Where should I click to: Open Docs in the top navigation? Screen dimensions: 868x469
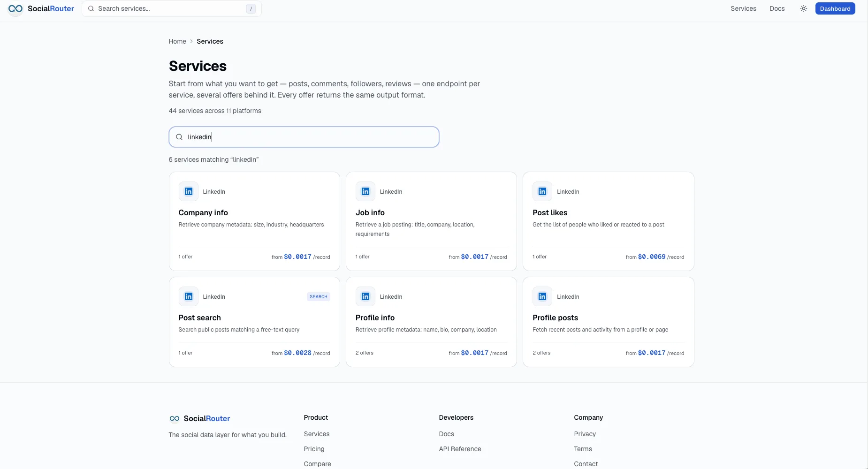777,8
